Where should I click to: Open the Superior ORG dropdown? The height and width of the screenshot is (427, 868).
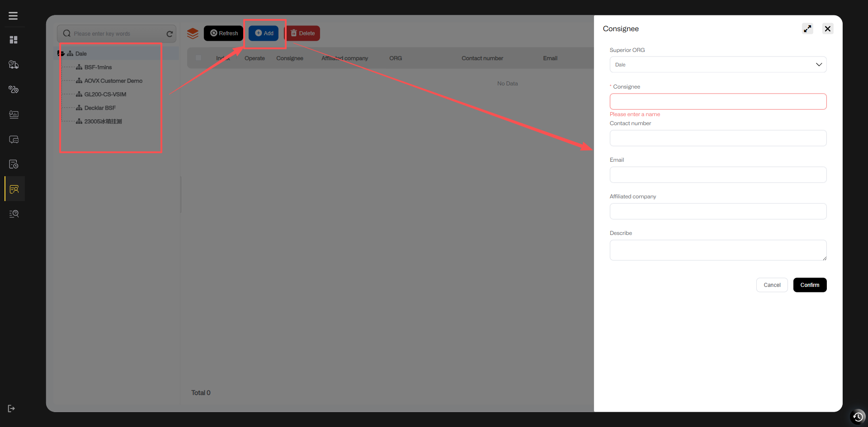[x=718, y=65]
